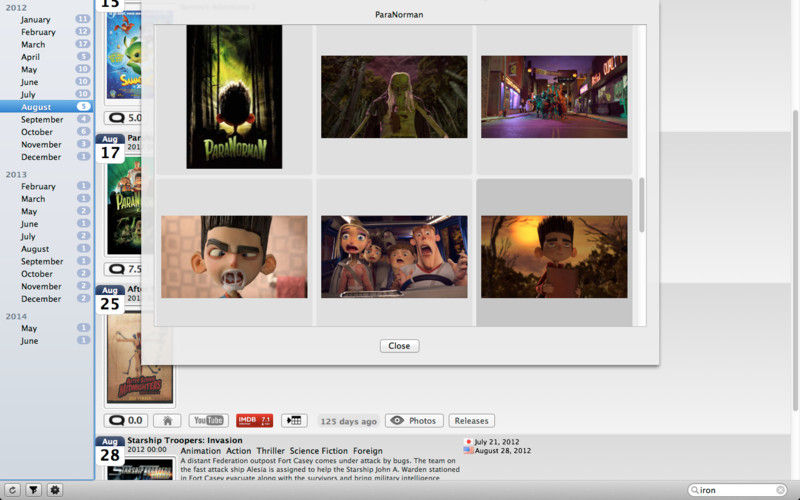This screenshot has width=800, height=500.
Task: Click the Foreign genre tag
Action: point(367,451)
